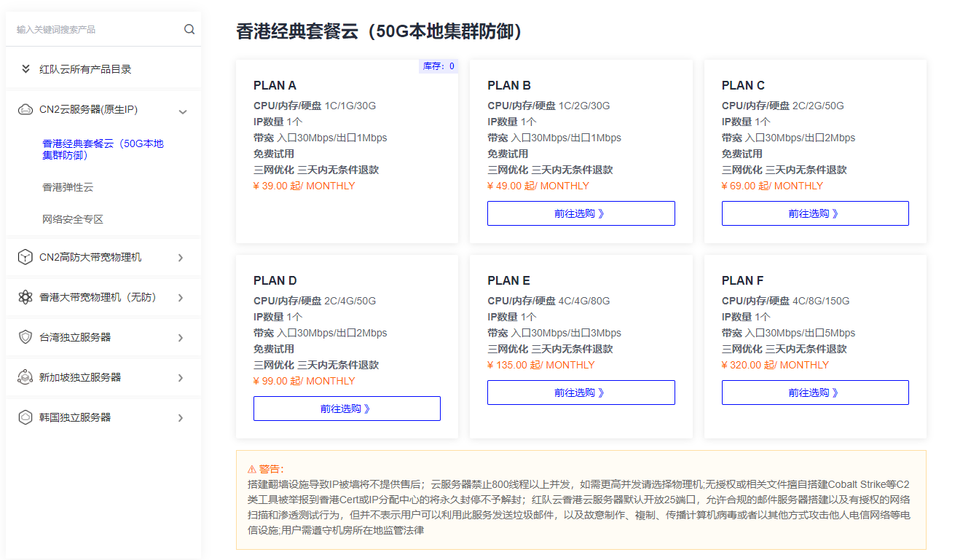
Task: Click the PLAN C card title
Action: pos(743,85)
